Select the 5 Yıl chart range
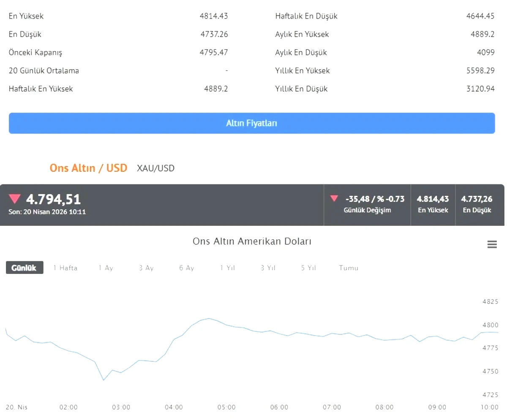The image size is (507, 420). [308, 268]
